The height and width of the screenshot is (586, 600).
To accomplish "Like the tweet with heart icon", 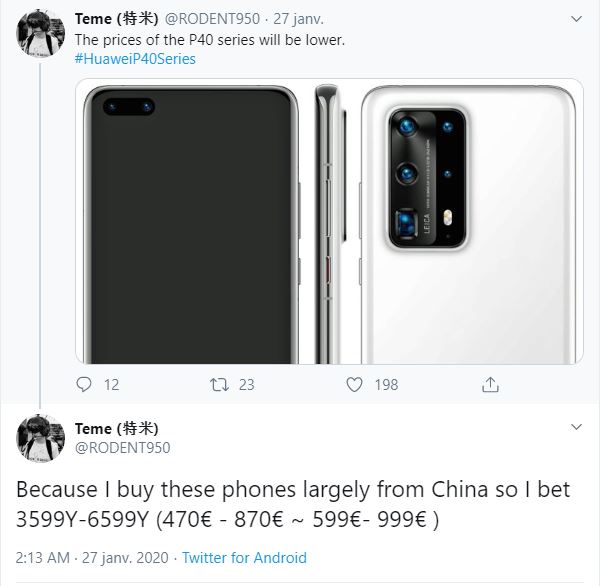I will [x=354, y=384].
